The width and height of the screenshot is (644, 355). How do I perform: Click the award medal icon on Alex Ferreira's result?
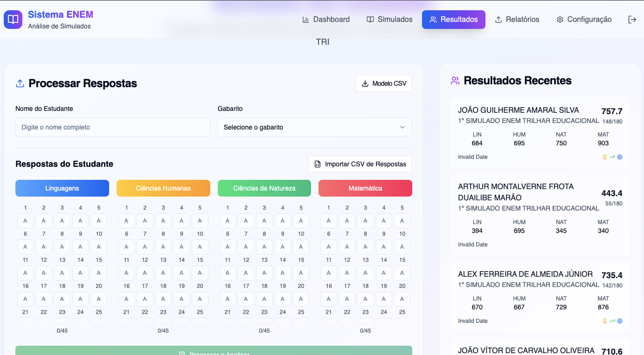(605, 321)
